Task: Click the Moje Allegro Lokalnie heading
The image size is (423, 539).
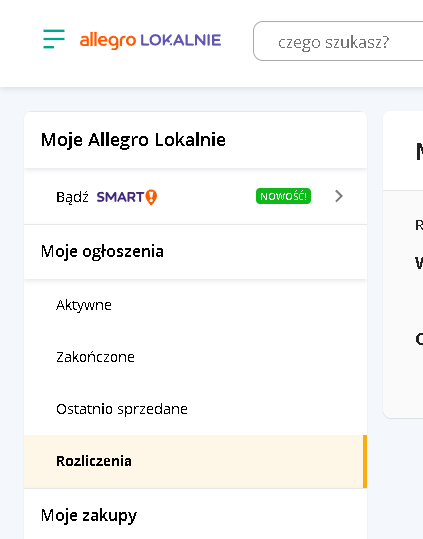Action: click(x=133, y=140)
